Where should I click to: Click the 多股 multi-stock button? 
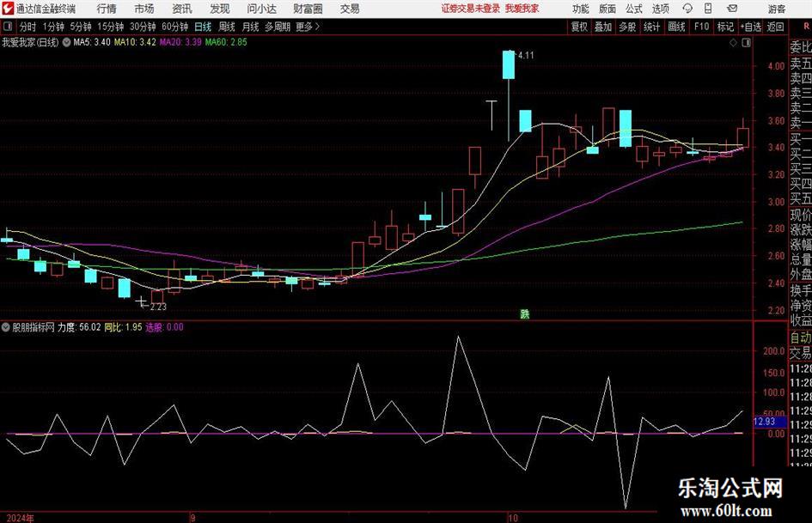click(627, 27)
